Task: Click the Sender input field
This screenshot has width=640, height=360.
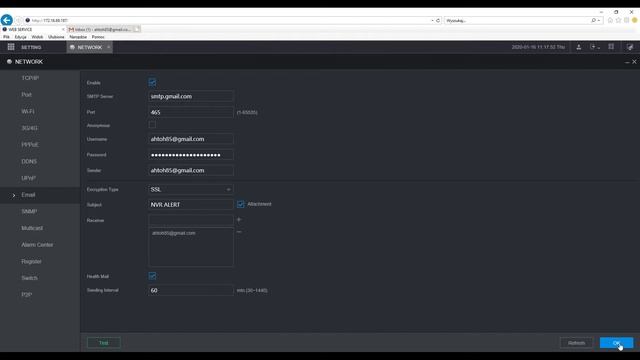Action: (x=191, y=171)
